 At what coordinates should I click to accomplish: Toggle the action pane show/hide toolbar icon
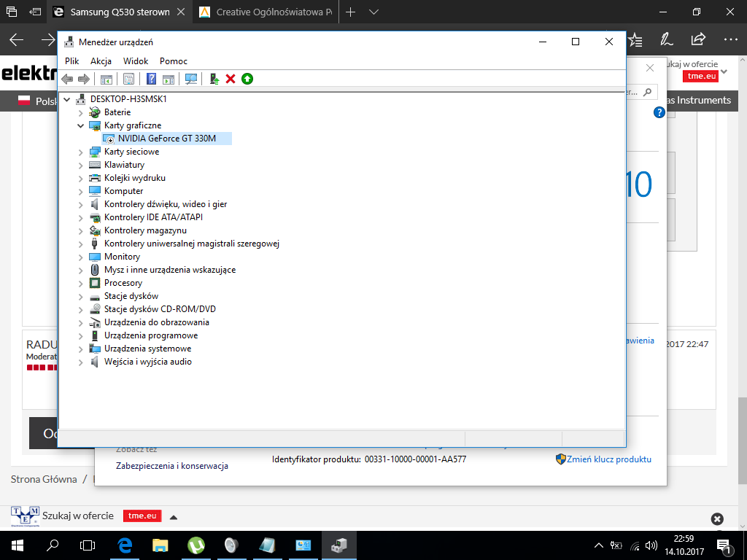[x=169, y=79]
